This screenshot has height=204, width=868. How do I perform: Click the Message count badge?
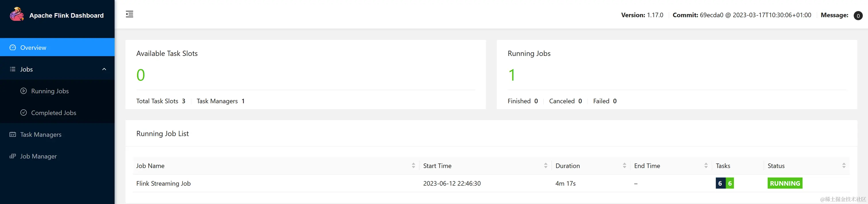point(858,15)
